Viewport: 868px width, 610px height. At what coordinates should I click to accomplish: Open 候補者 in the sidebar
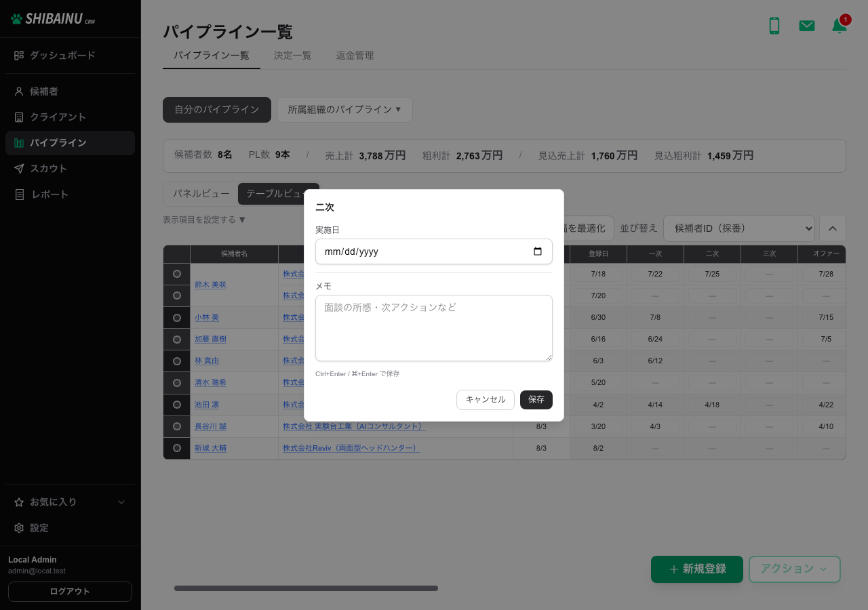coord(70,91)
